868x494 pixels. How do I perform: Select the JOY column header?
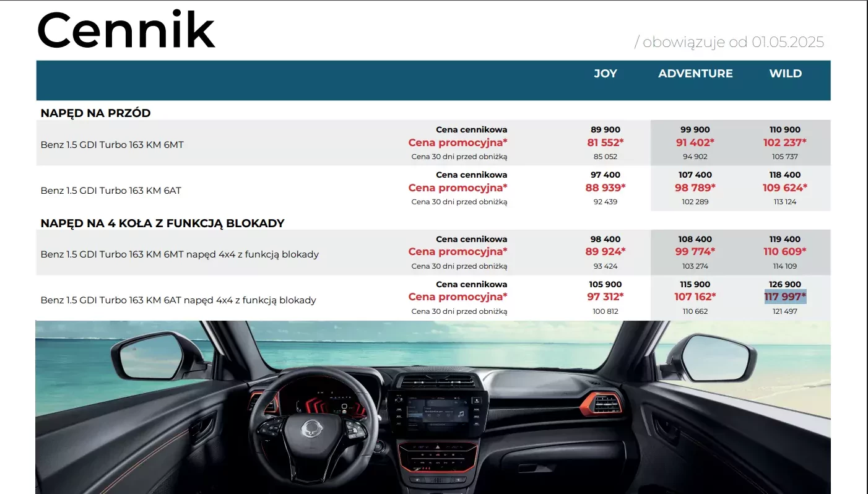[605, 74]
